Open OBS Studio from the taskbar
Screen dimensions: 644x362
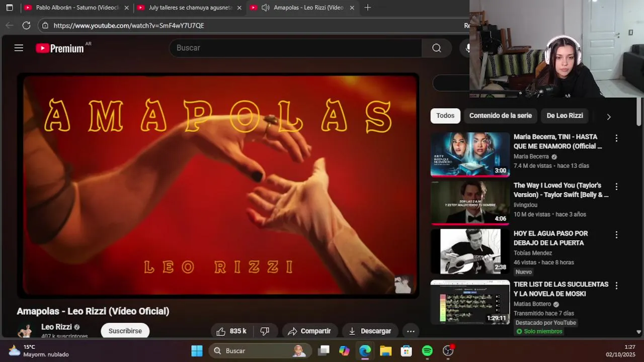[x=448, y=351]
